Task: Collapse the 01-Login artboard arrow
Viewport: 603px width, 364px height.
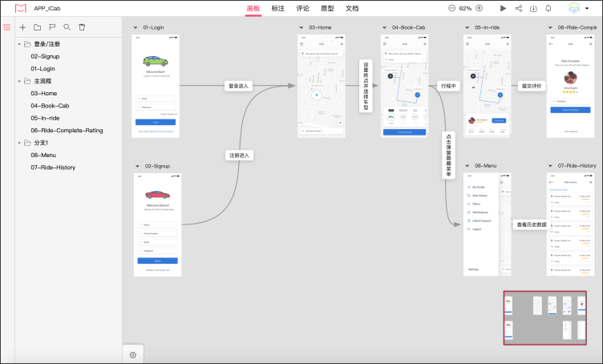Action: coord(136,27)
